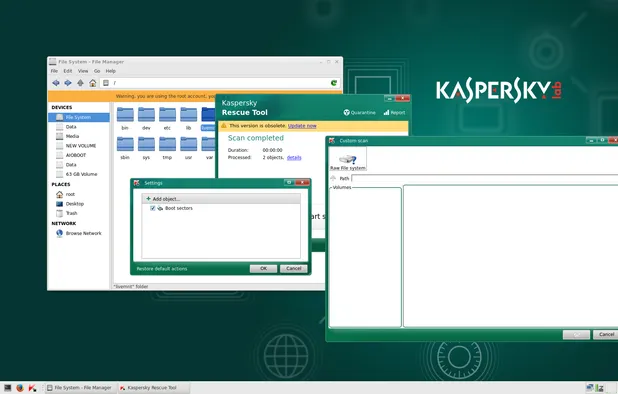Image resolution: width=618 pixels, height=394 pixels.
Task: Open scan details link
Action: [x=294, y=158]
